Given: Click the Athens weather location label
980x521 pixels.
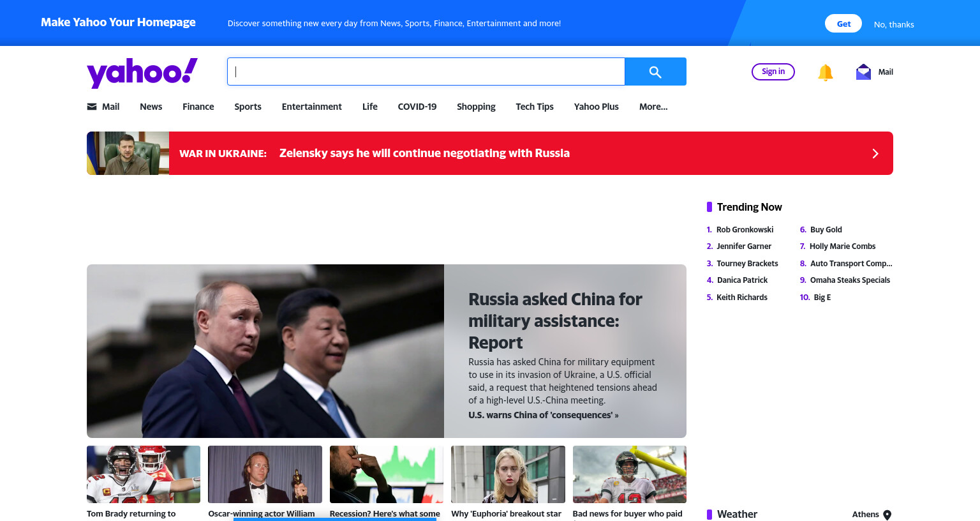Looking at the screenshot, I should (866, 515).
